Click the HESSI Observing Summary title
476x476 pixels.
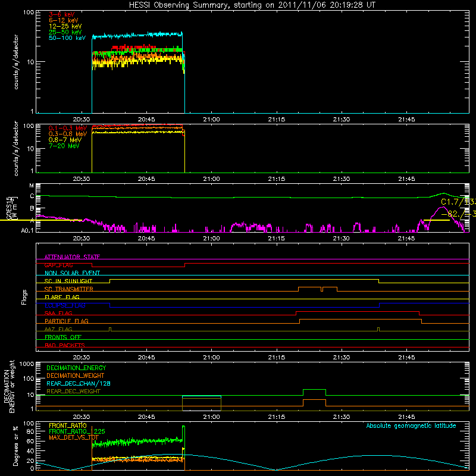[252, 5]
